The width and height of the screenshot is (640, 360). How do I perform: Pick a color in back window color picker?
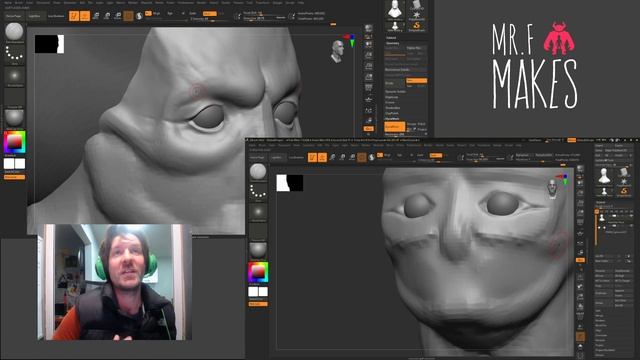point(14,142)
